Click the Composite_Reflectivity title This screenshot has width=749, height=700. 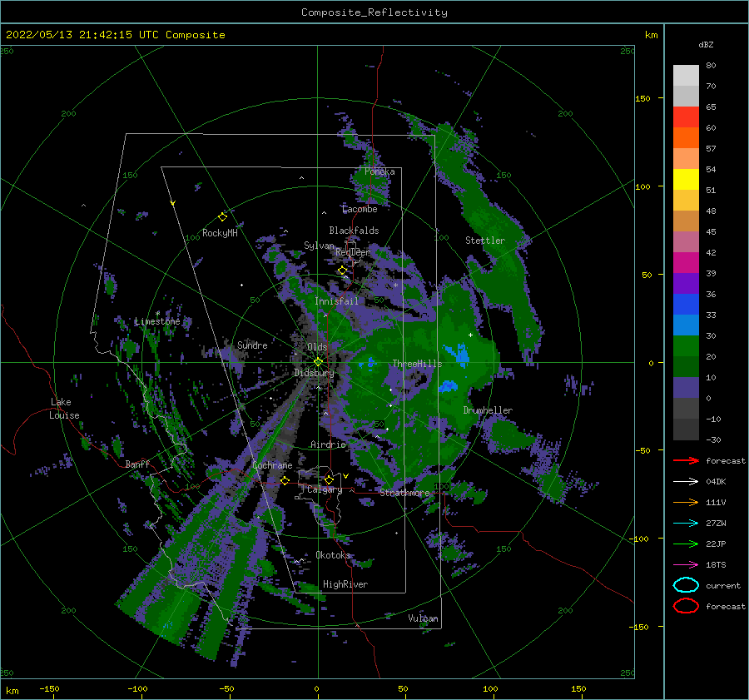click(x=374, y=12)
